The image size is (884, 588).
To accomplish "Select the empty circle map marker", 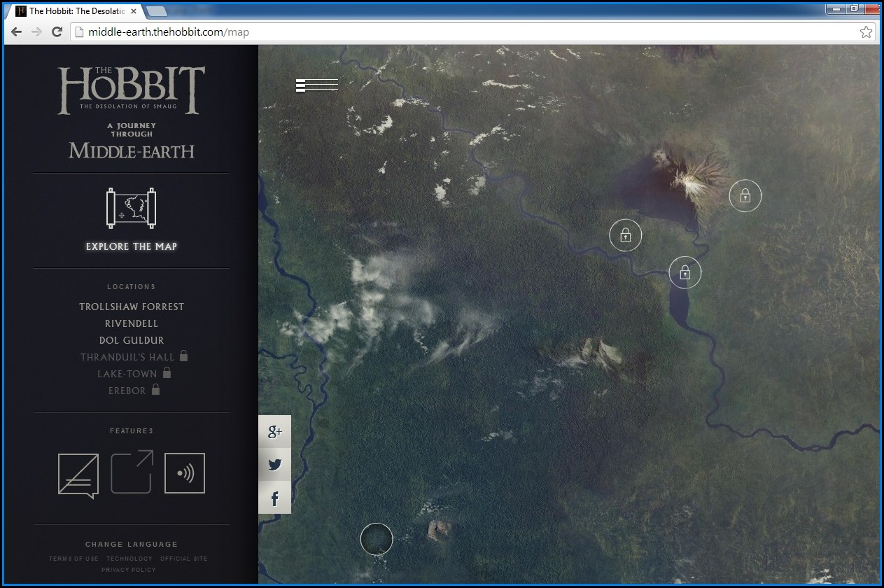I will point(377,539).
